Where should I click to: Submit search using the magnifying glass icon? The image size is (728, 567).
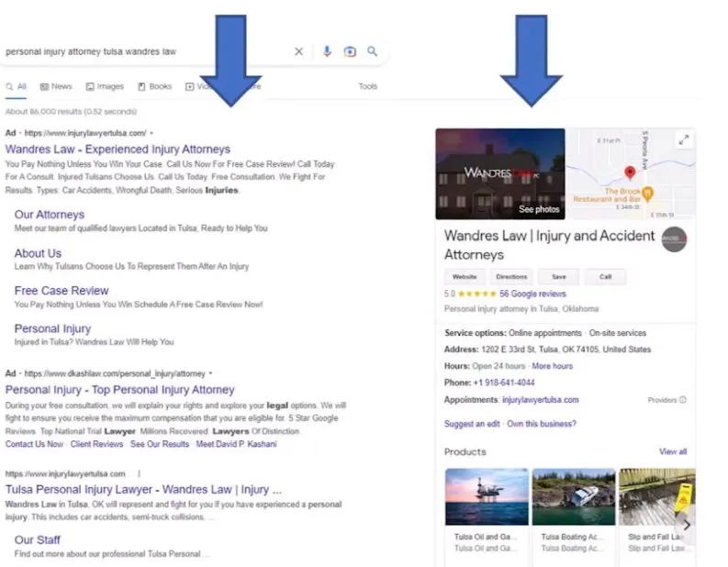pyautogui.click(x=372, y=51)
